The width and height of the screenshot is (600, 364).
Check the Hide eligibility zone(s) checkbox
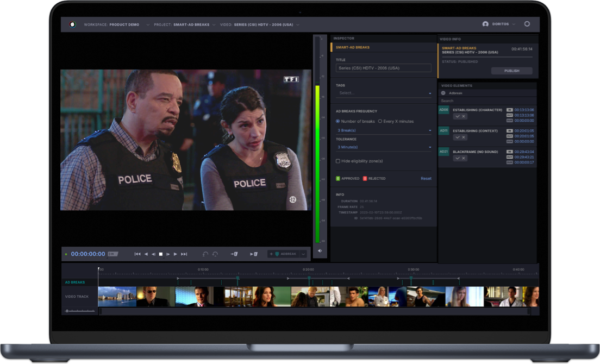pyautogui.click(x=338, y=161)
